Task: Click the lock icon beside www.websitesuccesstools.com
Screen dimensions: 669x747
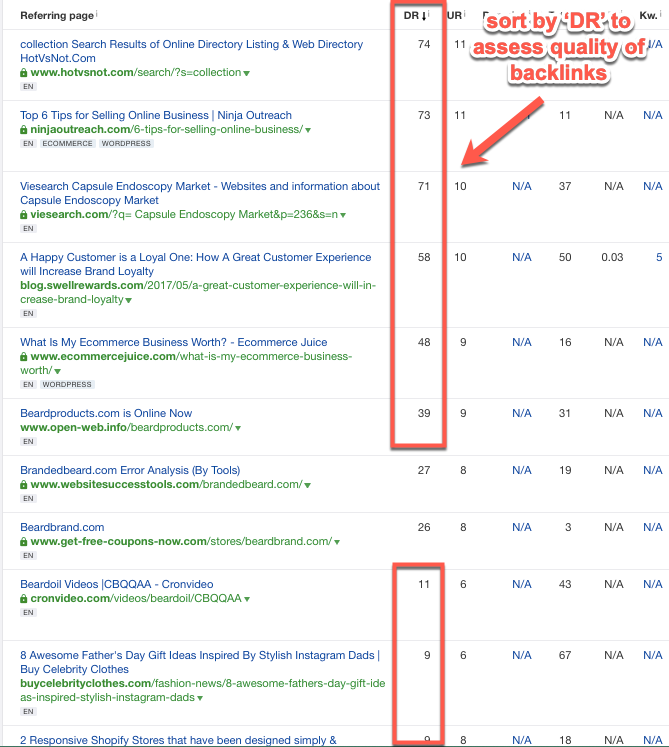Action: (24, 485)
